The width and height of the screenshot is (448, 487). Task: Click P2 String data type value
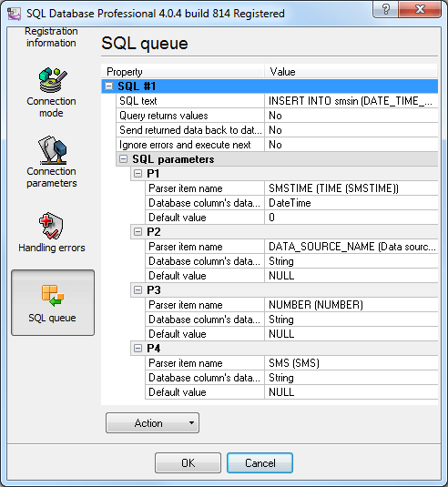[x=351, y=261]
